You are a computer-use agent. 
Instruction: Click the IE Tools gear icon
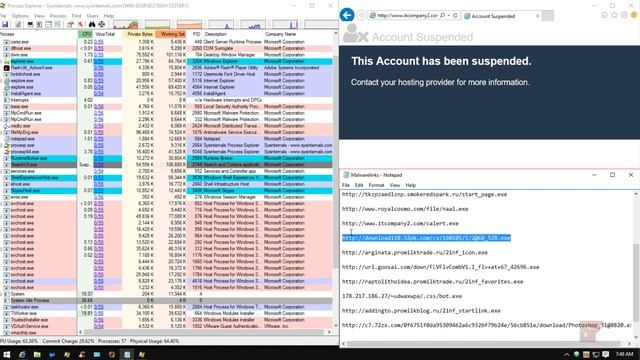click(x=624, y=15)
